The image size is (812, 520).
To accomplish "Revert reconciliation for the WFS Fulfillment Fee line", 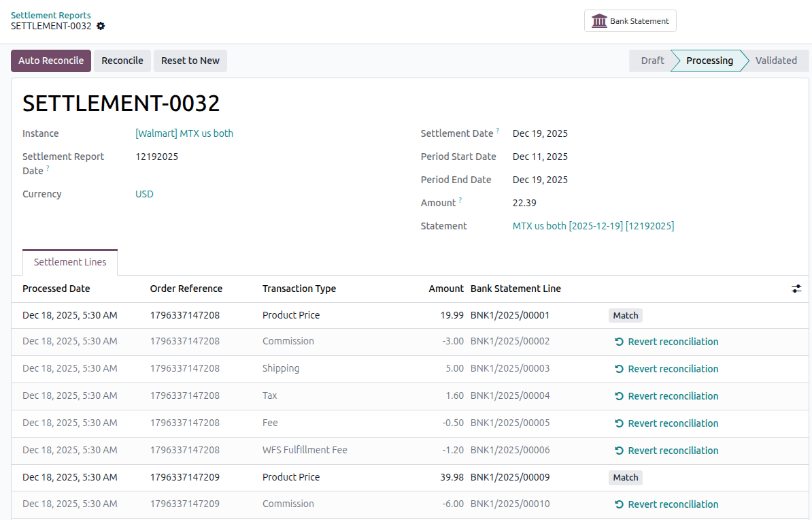I will (x=666, y=451).
